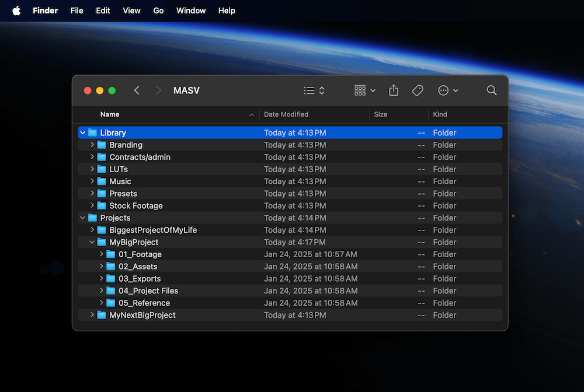Click the Stock Footage name text
This screenshot has width=584, height=392.
click(136, 206)
